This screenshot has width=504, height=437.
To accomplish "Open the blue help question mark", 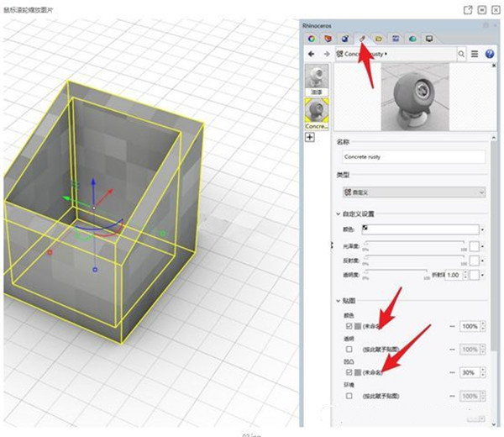I will pos(490,54).
